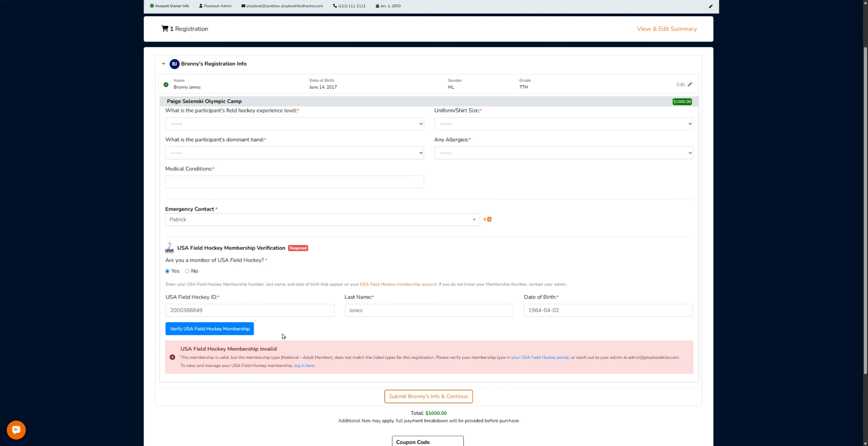Open field hockey experience level dropdown
The width and height of the screenshot is (868, 446).
pyautogui.click(x=294, y=124)
